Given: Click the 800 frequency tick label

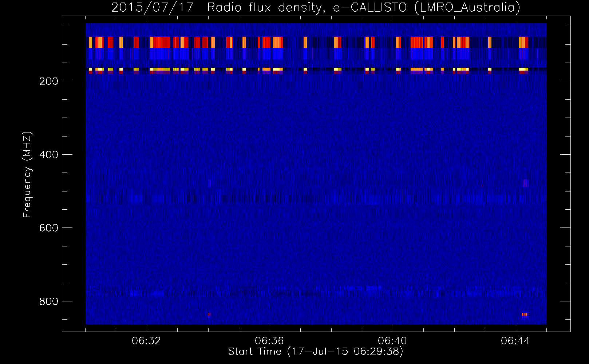Looking at the screenshot, I should (49, 301).
